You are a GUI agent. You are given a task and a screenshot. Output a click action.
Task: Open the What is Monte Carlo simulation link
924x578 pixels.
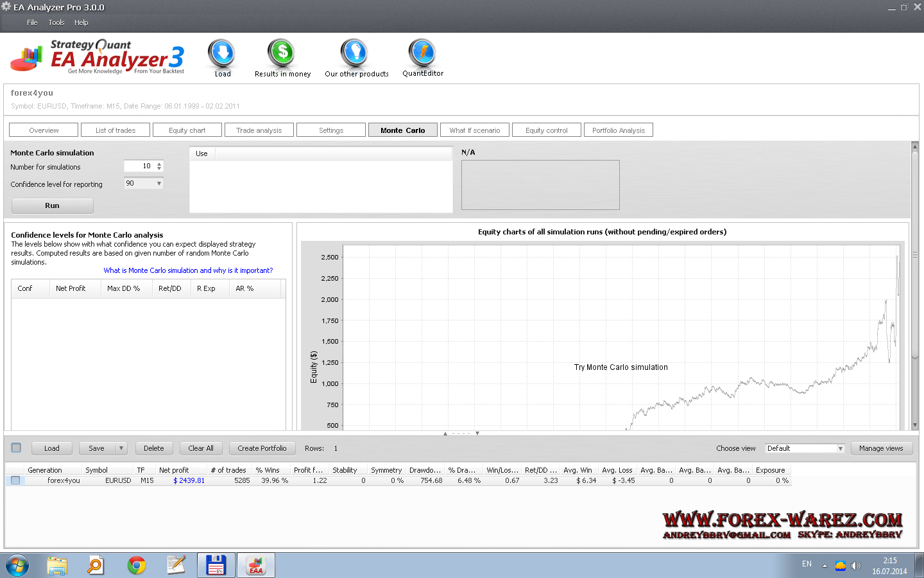[188, 270]
